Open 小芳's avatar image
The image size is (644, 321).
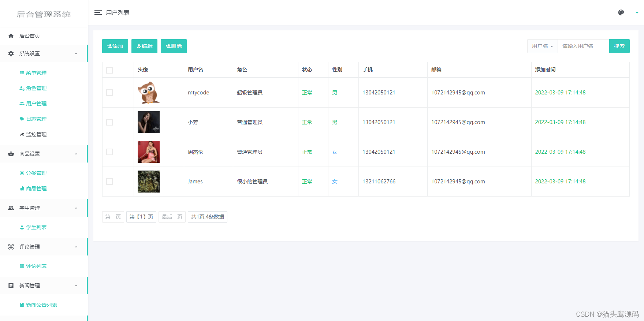[149, 122]
